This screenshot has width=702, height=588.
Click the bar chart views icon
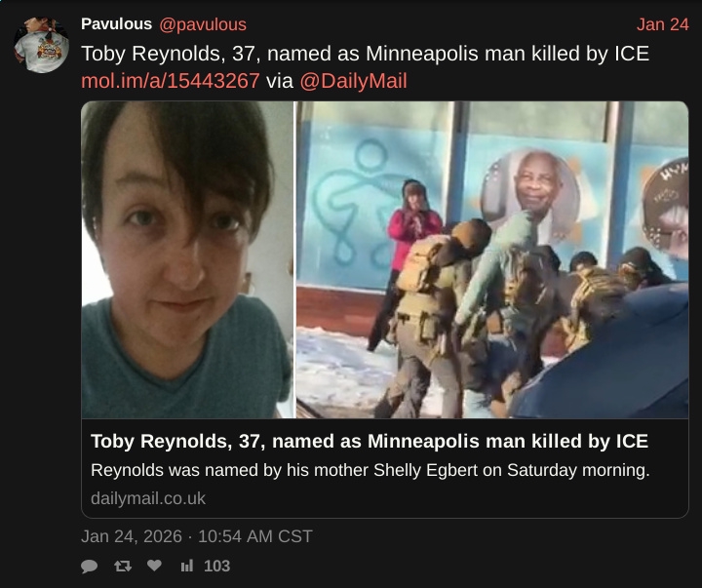pyautogui.click(x=186, y=566)
